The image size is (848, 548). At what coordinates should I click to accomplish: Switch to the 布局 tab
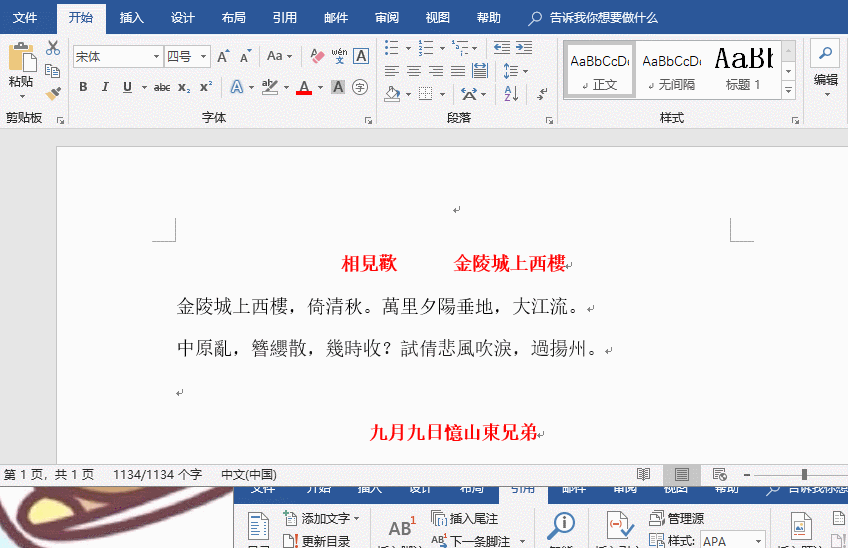coord(234,18)
